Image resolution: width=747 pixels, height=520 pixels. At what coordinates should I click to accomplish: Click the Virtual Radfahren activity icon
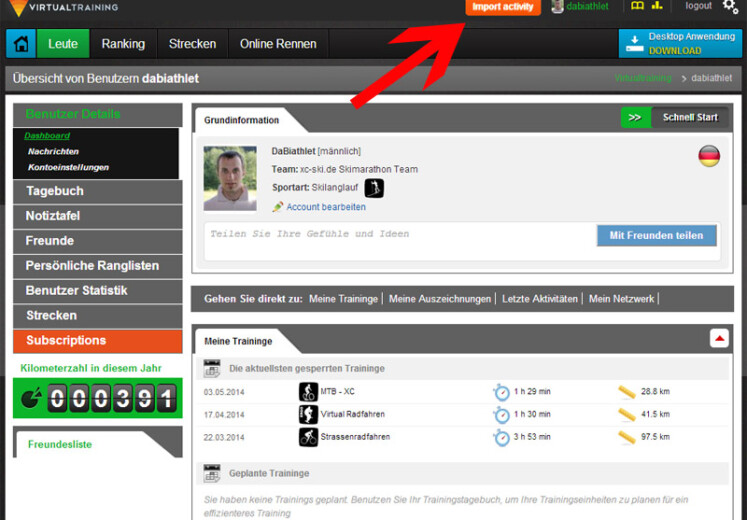pos(308,414)
